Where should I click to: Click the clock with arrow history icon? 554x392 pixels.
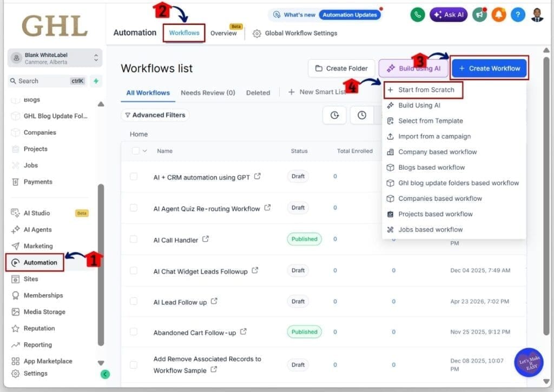(334, 115)
